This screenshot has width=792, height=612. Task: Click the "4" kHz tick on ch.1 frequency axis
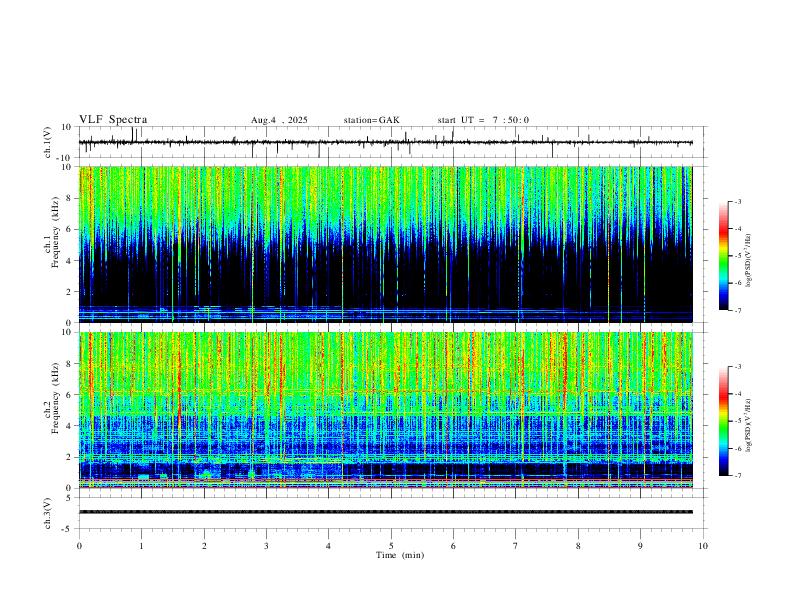(x=70, y=261)
